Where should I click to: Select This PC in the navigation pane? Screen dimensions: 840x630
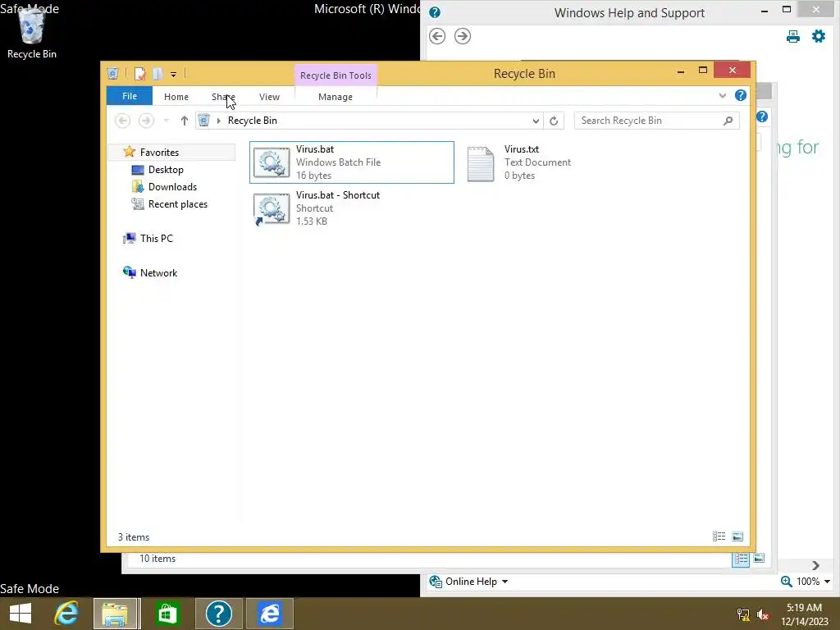[x=157, y=239]
